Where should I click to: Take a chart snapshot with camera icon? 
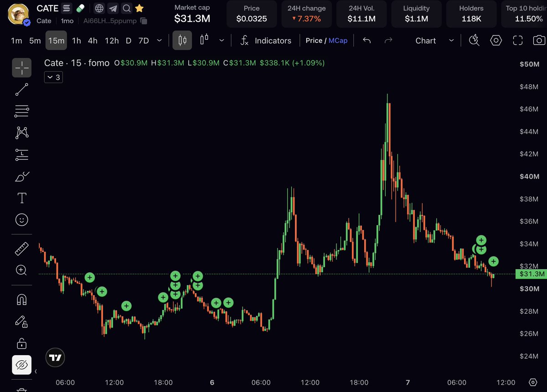click(x=539, y=41)
